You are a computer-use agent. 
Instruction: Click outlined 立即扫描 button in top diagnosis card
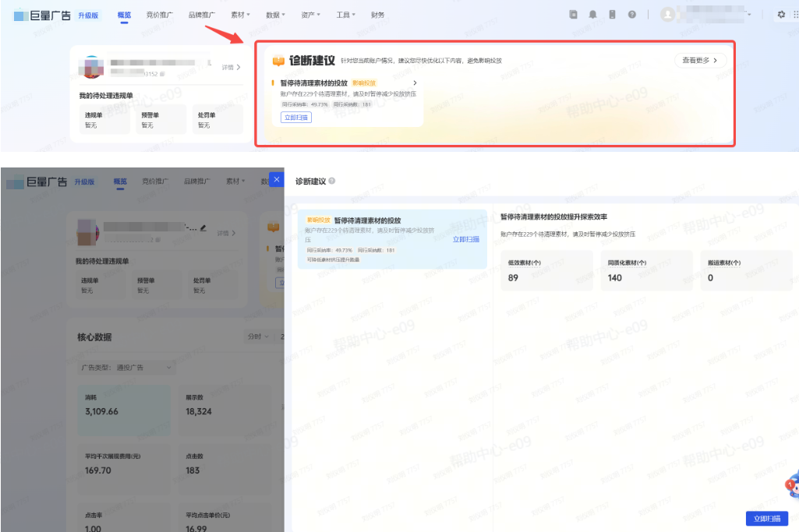tap(296, 118)
